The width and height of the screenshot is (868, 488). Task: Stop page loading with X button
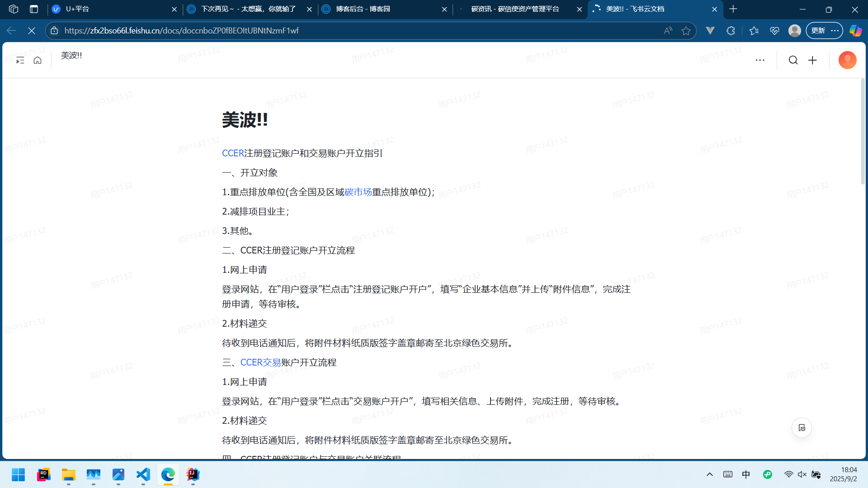[32, 31]
